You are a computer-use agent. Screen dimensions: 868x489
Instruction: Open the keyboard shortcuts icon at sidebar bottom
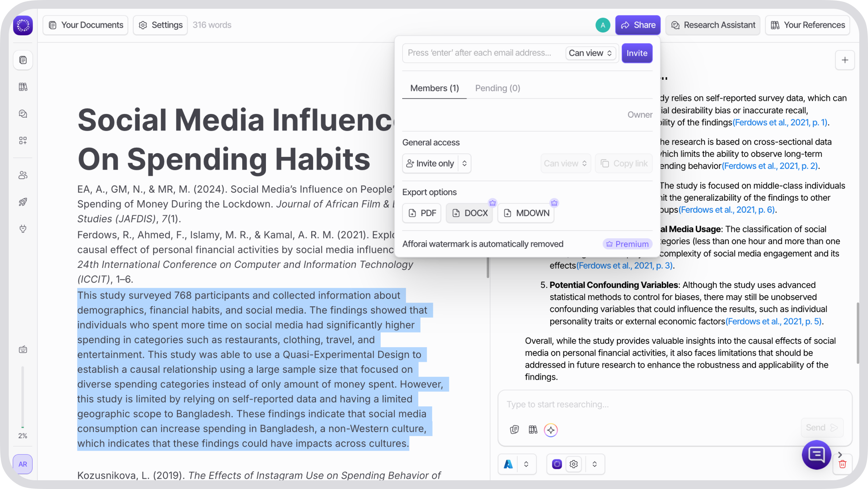click(23, 349)
